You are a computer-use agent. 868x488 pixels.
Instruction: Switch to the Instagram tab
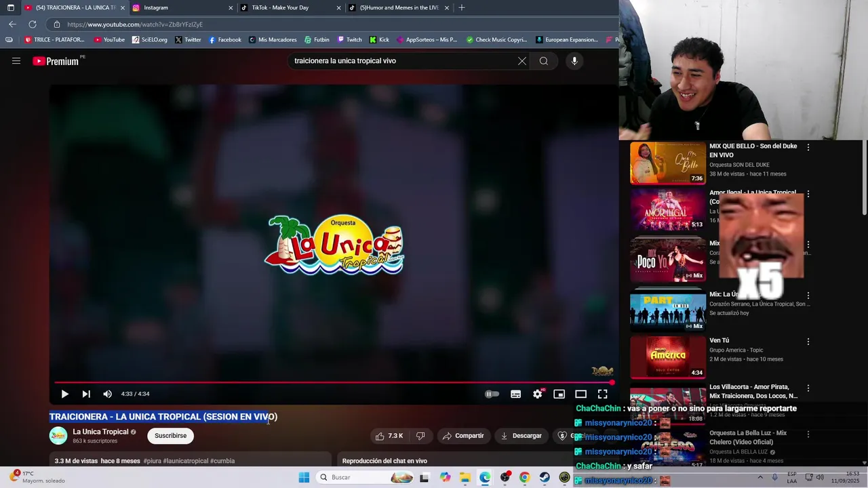click(x=182, y=7)
